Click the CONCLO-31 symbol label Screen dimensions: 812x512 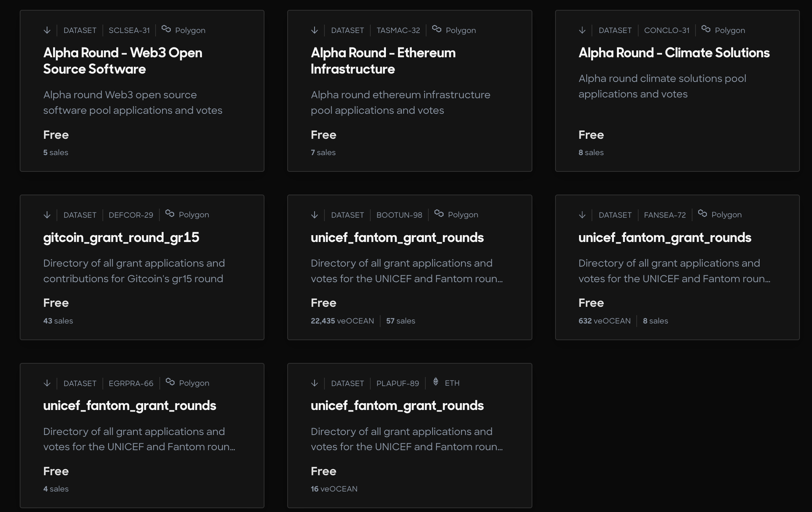point(667,30)
